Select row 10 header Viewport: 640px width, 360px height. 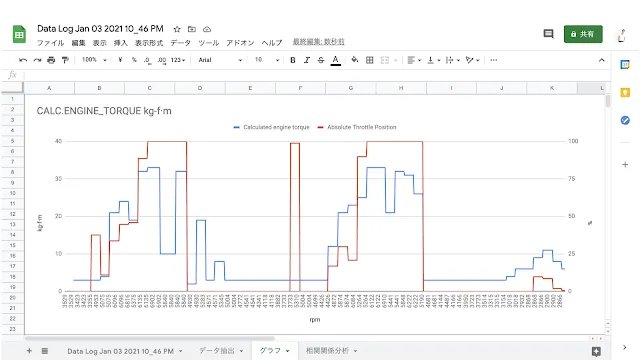12,193
